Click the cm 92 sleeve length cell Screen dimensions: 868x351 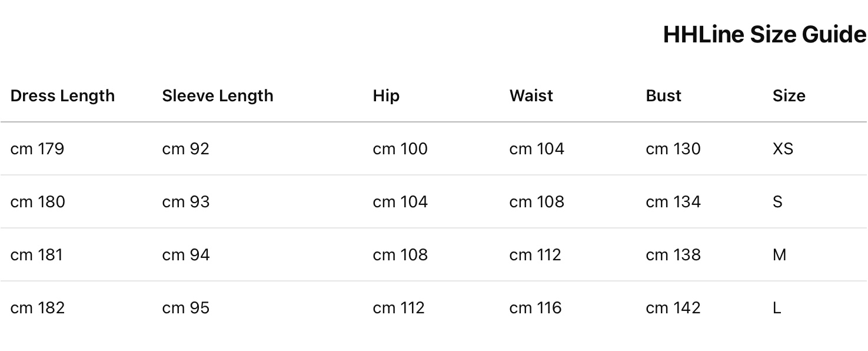(185, 149)
